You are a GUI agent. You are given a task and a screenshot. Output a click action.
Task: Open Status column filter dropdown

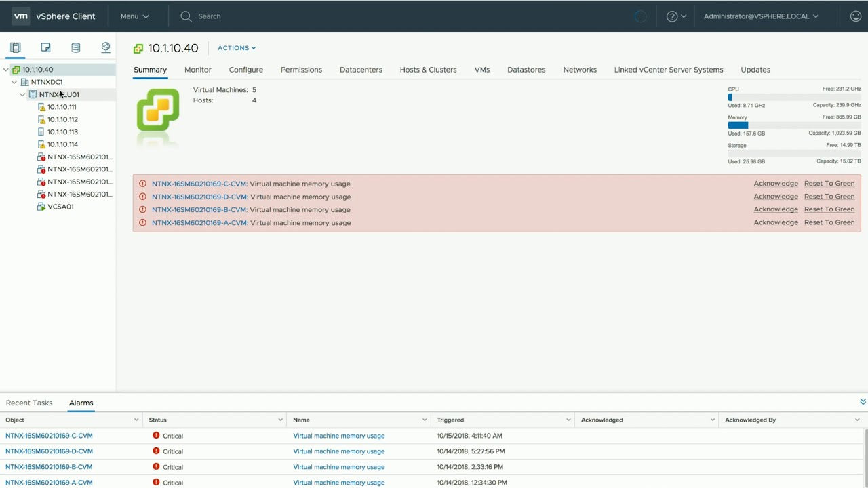(280, 420)
